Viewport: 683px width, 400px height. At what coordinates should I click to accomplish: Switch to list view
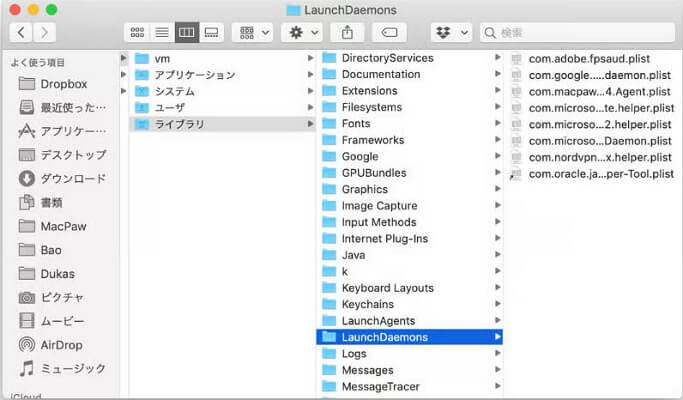[x=162, y=33]
